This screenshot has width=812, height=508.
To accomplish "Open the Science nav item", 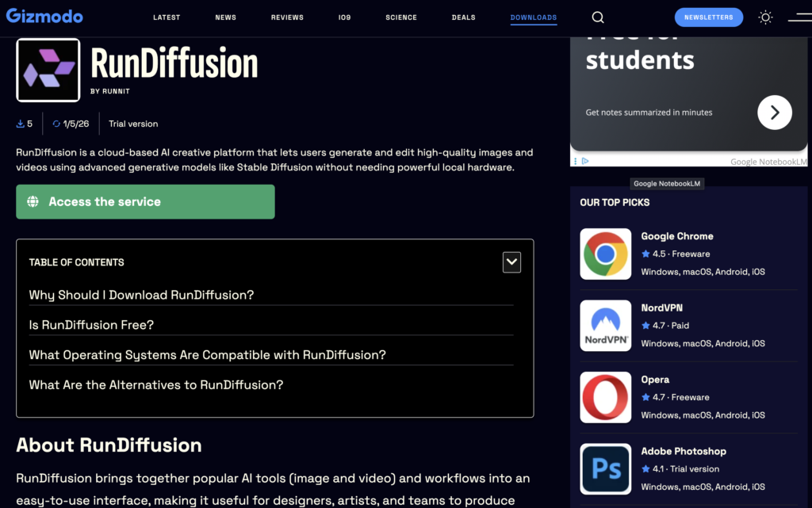I will tap(400, 17).
